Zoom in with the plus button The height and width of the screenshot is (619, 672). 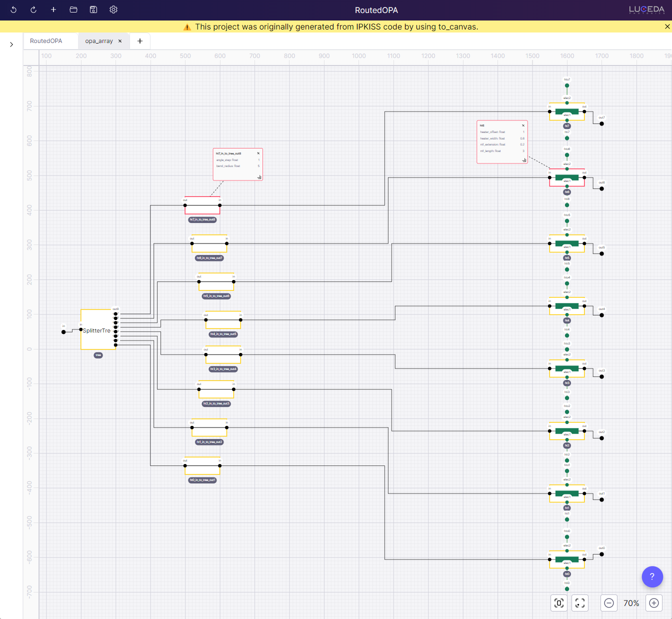(654, 603)
